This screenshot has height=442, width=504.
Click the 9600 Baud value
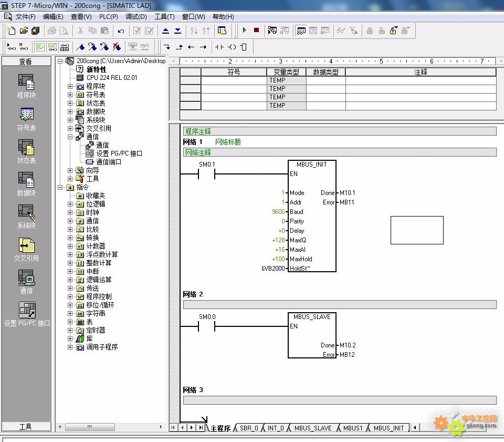[x=278, y=212]
